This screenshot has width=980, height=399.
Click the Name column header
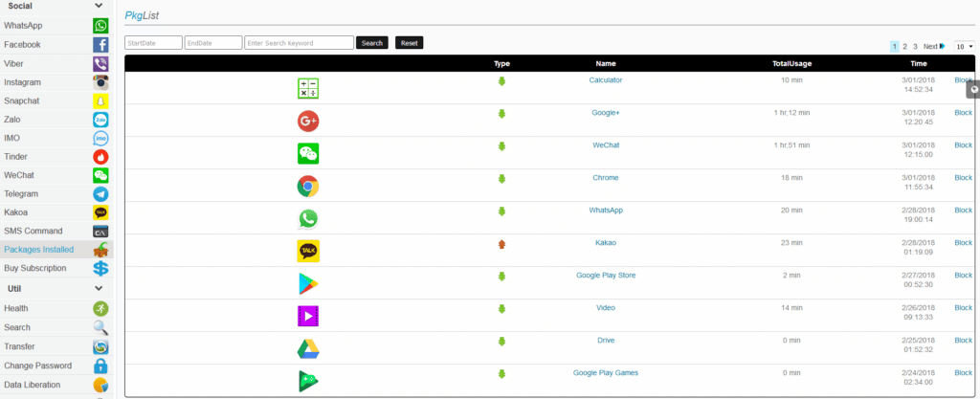pyautogui.click(x=606, y=63)
